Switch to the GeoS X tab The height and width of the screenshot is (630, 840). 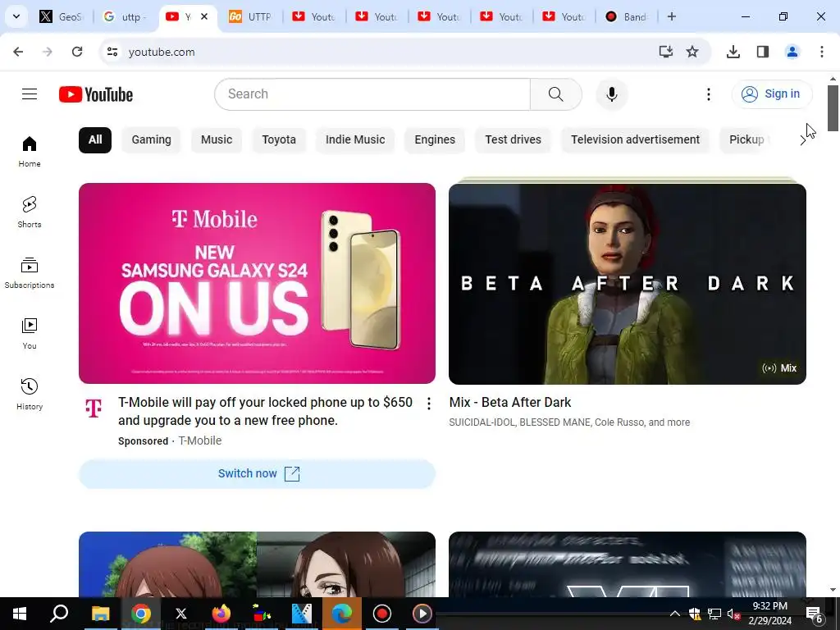pyautogui.click(x=62, y=16)
